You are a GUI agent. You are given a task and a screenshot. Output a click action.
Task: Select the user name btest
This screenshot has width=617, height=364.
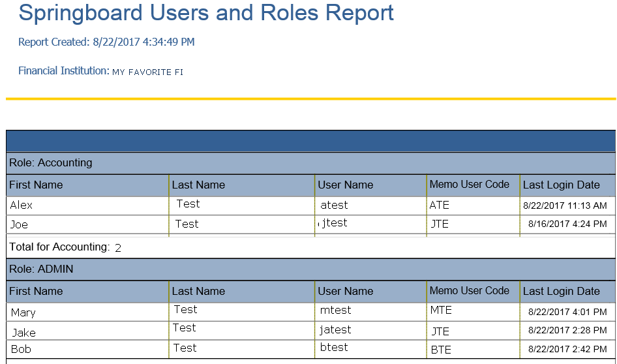(x=334, y=348)
